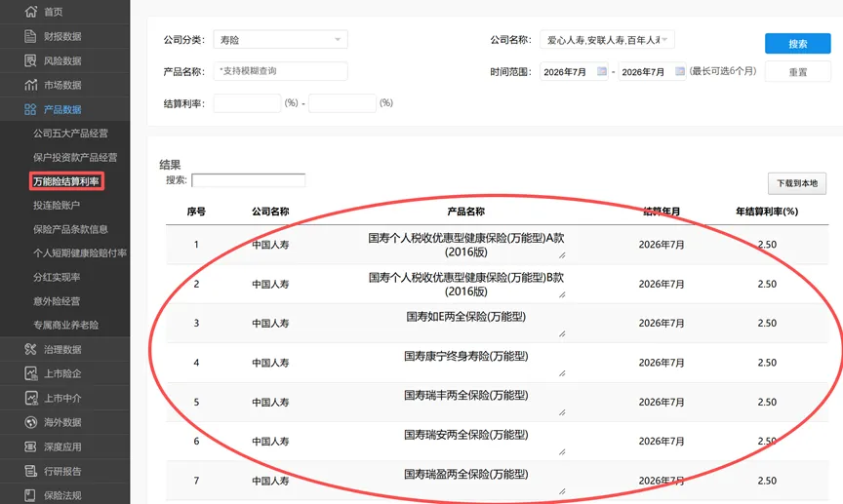Click the 上市险企 icon

(30, 373)
